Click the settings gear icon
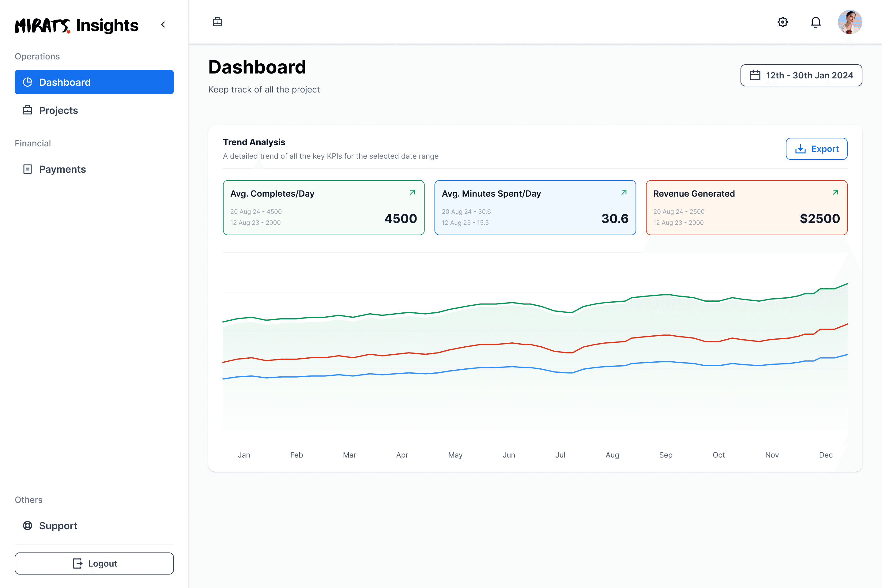 coord(783,22)
